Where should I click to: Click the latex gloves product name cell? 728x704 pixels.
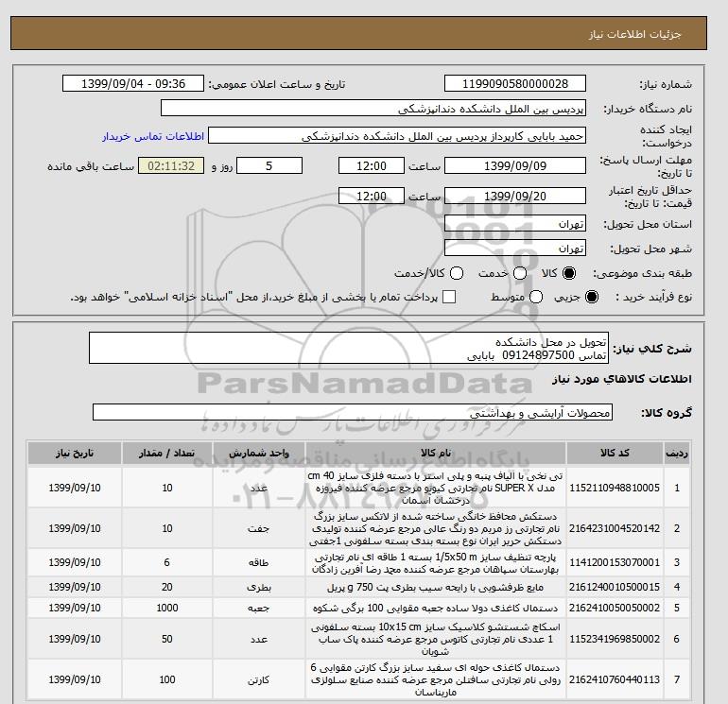pyautogui.click(x=436, y=528)
